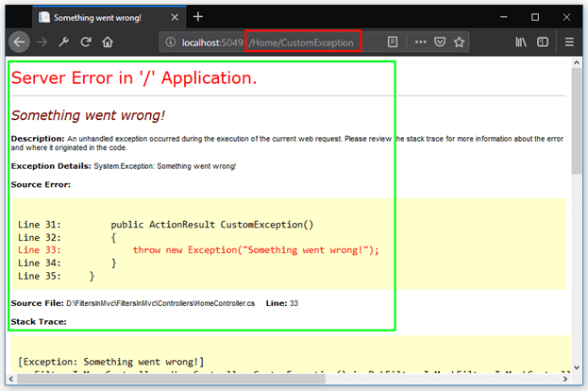Reload the current page
This screenshot has height=391, width=588.
click(86, 42)
